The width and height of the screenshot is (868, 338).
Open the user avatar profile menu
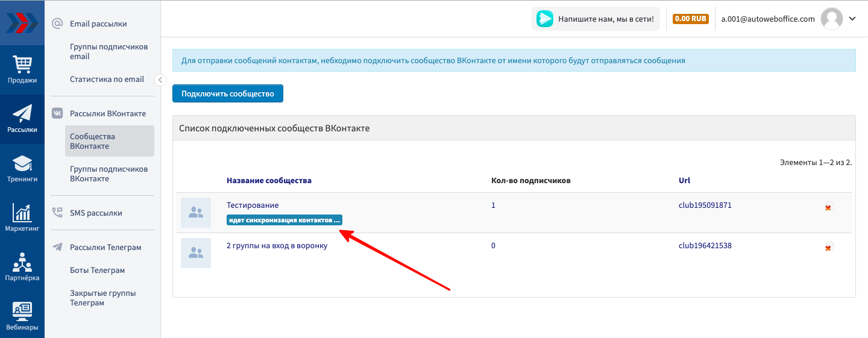coord(832,19)
